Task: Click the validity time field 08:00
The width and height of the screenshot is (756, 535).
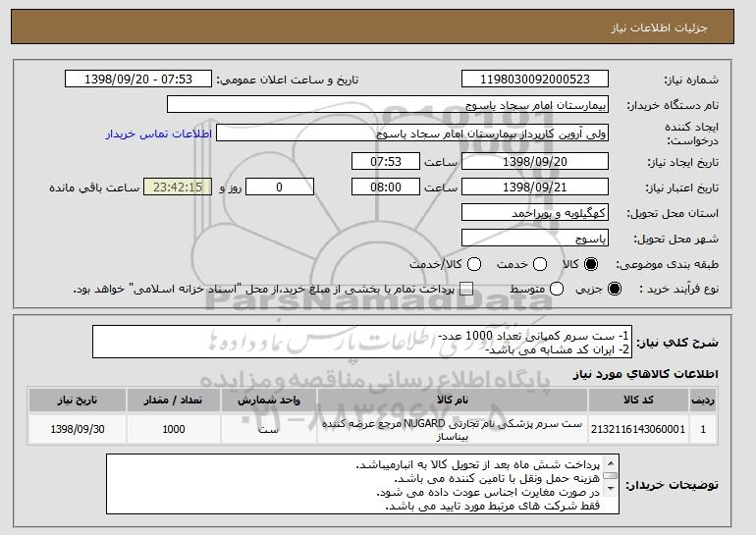Action: click(386, 187)
